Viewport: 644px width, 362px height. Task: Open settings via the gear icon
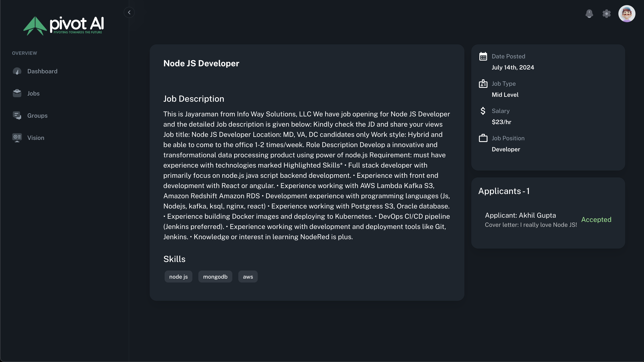pos(606,13)
